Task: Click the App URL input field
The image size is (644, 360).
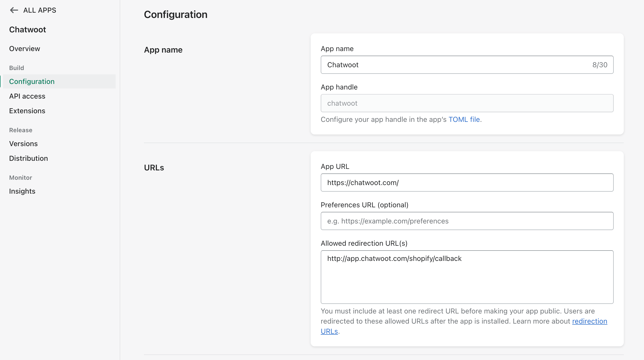Action: (467, 183)
